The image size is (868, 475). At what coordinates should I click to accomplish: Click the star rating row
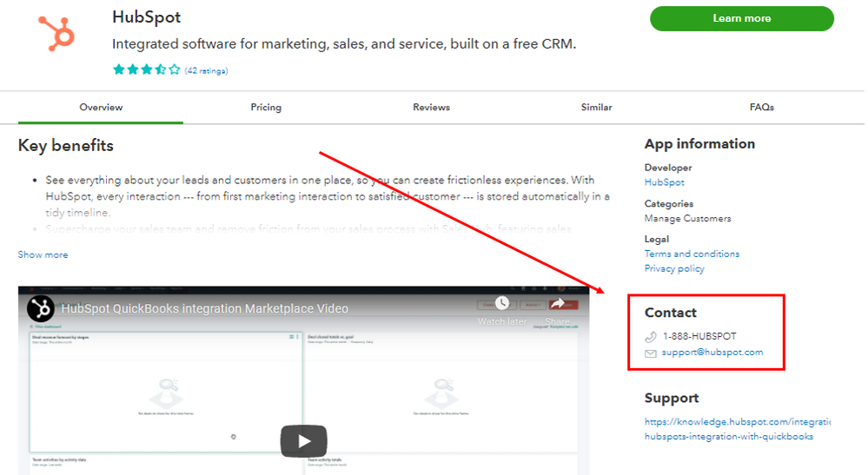coord(147,69)
